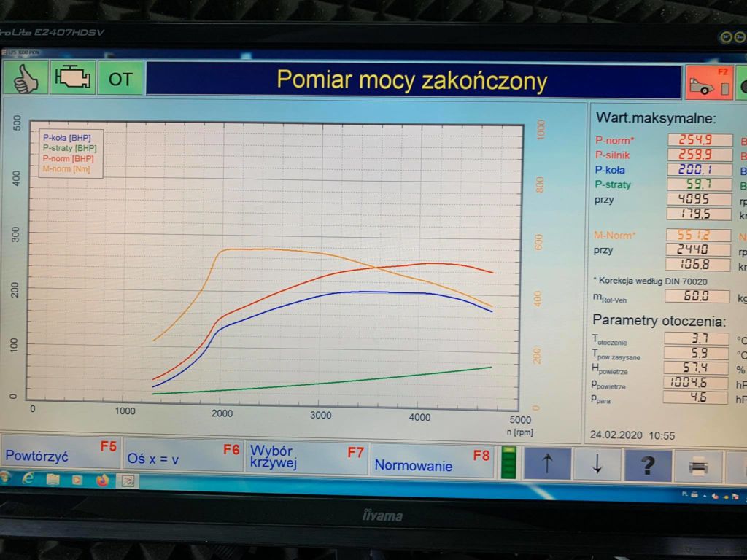The height and width of the screenshot is (560, 747).
Task: Click the intake air temperature field 5.9
Action: 696,354
